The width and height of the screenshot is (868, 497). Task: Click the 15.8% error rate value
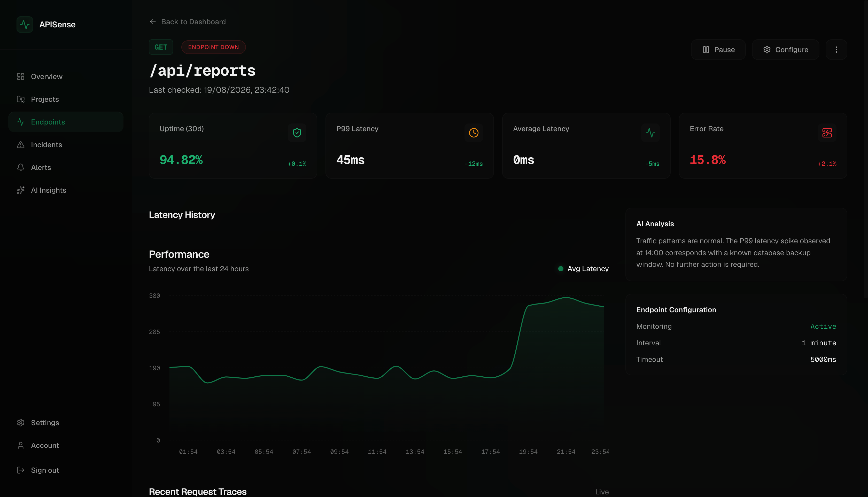[708, 160]
